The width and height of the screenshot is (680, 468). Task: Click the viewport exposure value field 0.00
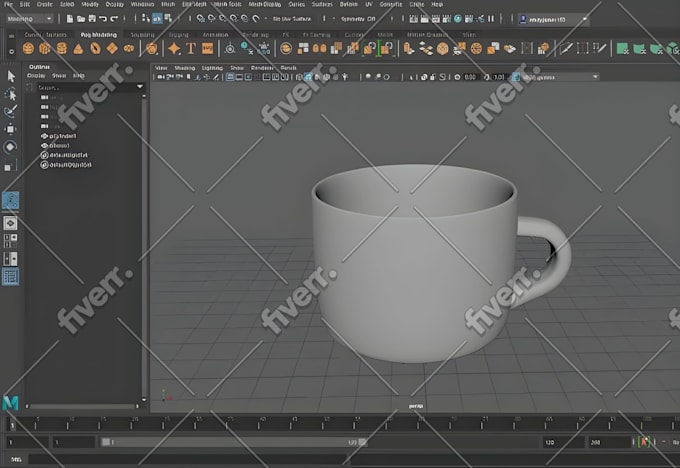470,77
